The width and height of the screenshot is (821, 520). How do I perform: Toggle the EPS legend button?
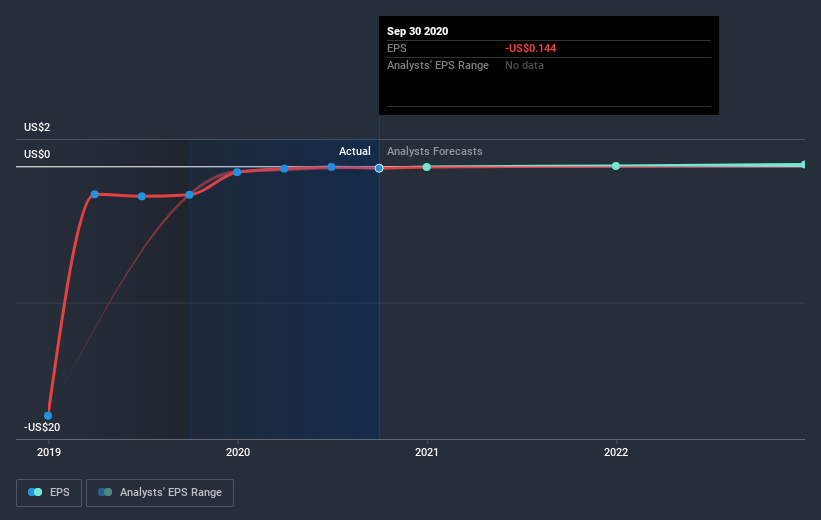49,493
